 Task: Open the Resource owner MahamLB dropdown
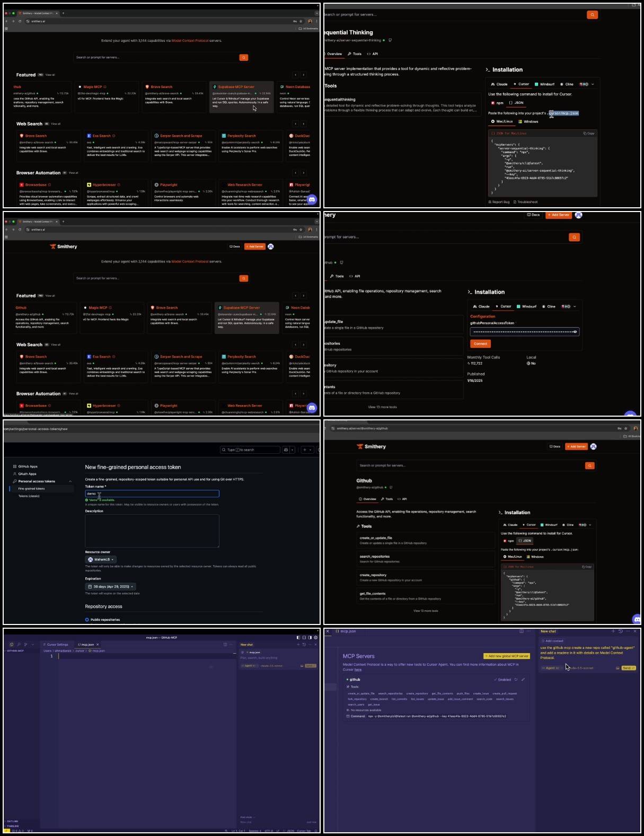101,559
